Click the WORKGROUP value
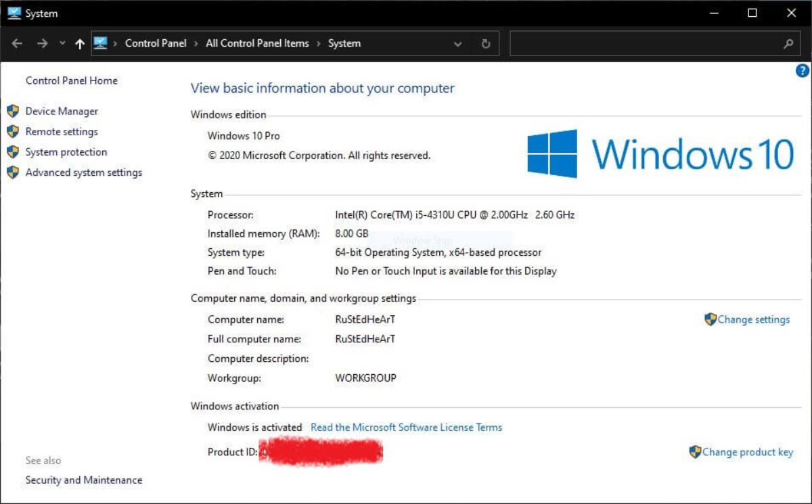The image size is (812, 504). pos(366,377)
